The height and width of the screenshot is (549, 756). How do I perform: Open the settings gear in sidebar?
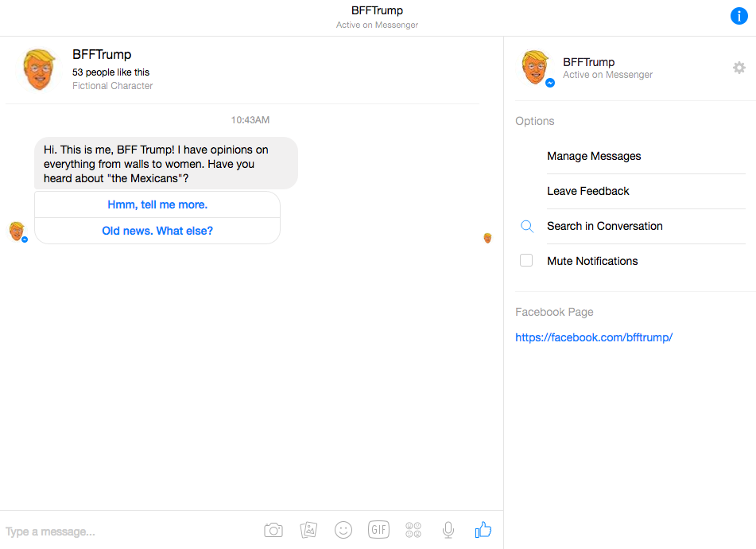point(739,68)
